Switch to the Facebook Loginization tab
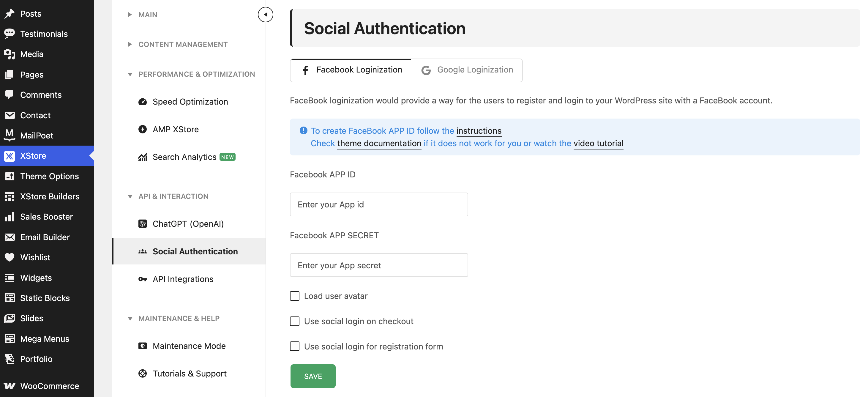This screenshot has height=397, width=868. click(x=351, y=70)
